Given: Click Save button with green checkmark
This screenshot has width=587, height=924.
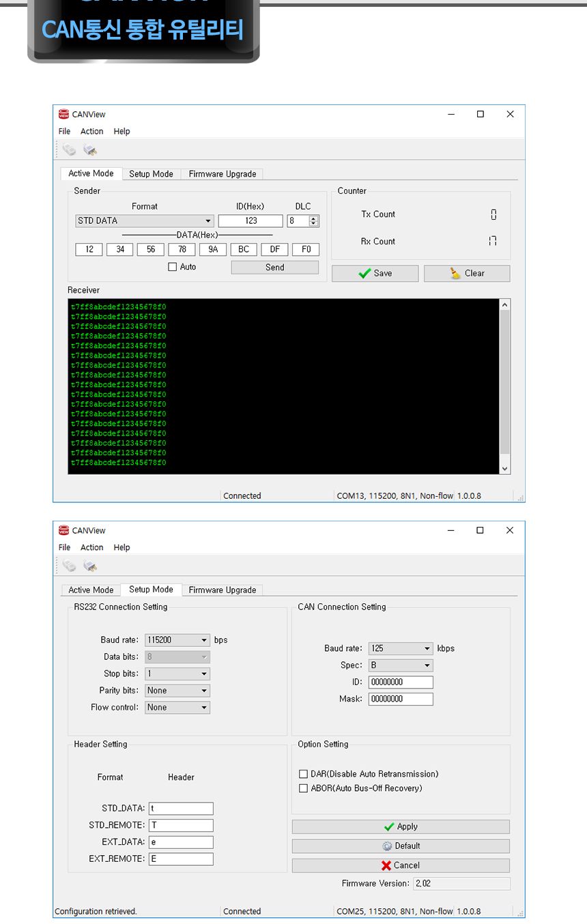Looking at the screenshot, I should (x=375, y=274).
